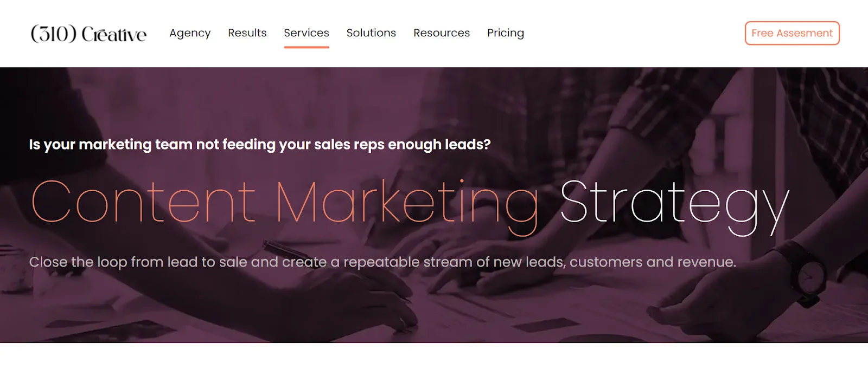The height and width of the screenshot is (376, 868).
Task: Click the (310) Creative logo
Action: tap(88, 34)
